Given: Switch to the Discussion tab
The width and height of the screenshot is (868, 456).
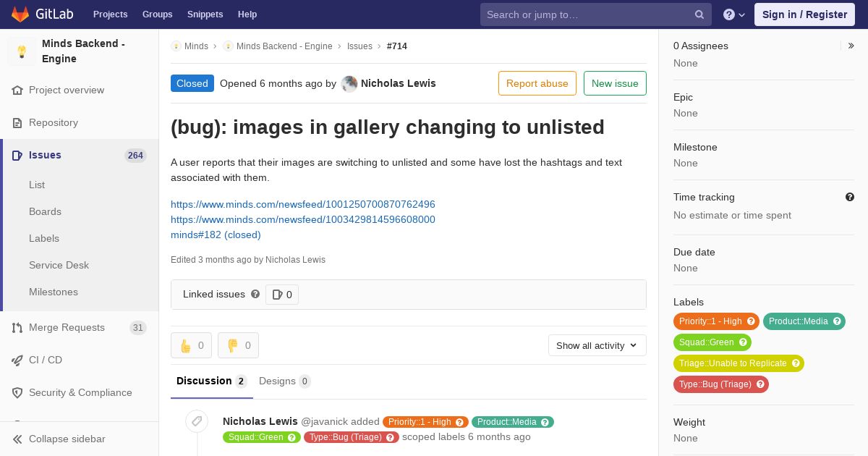Looking at the screenshot, I should (212, 381).
